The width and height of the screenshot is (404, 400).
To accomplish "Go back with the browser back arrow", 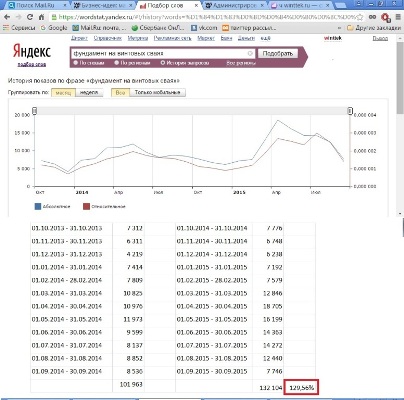I will pyautogui.click(x=7, y=17).
